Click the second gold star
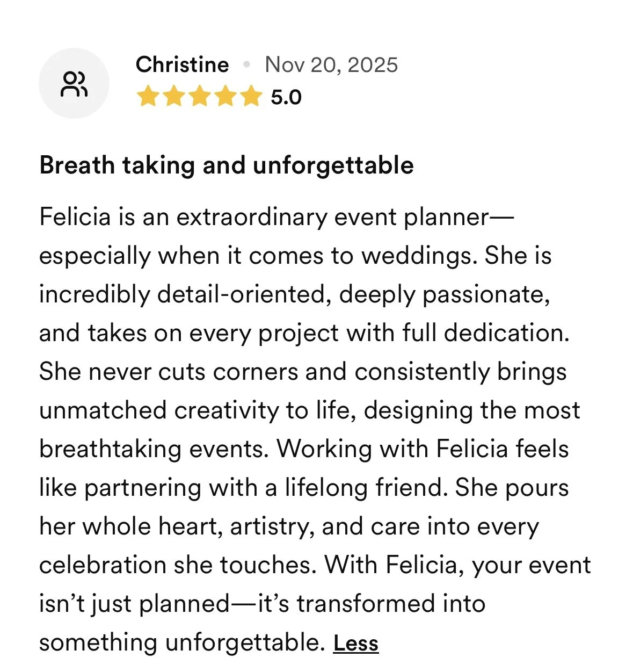The height and width of the screenshot is (672, 633). point(173,97)
